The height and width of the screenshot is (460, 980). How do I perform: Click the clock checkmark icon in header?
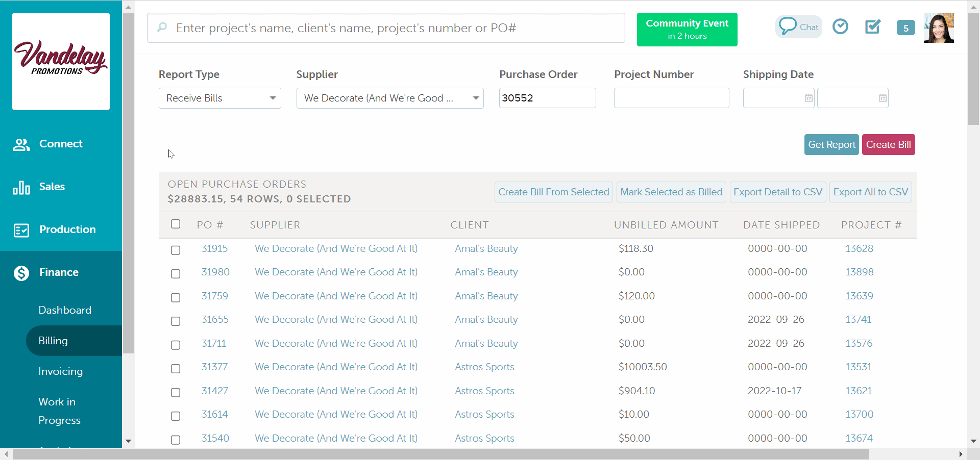[x=840, y=27]
